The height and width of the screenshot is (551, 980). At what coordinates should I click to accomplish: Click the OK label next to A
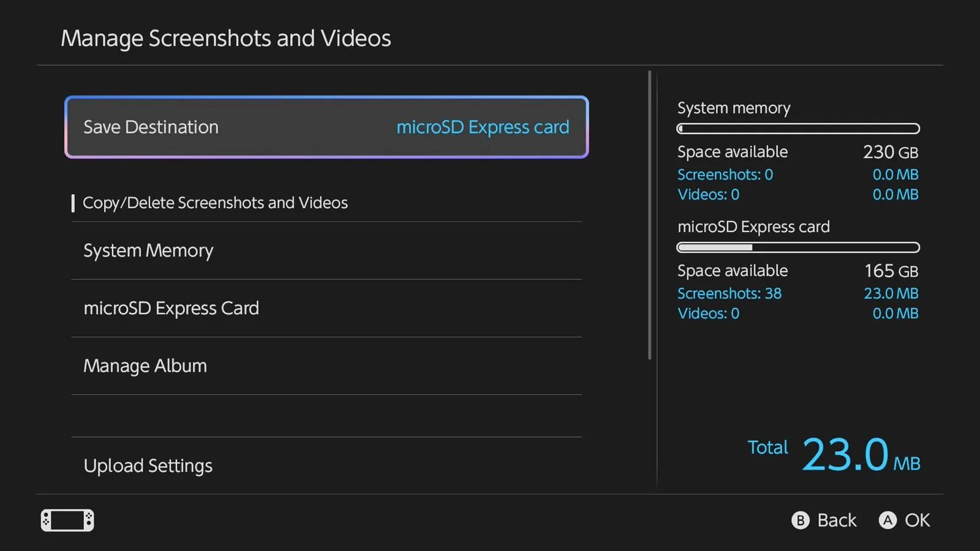[x=919, y=520]
